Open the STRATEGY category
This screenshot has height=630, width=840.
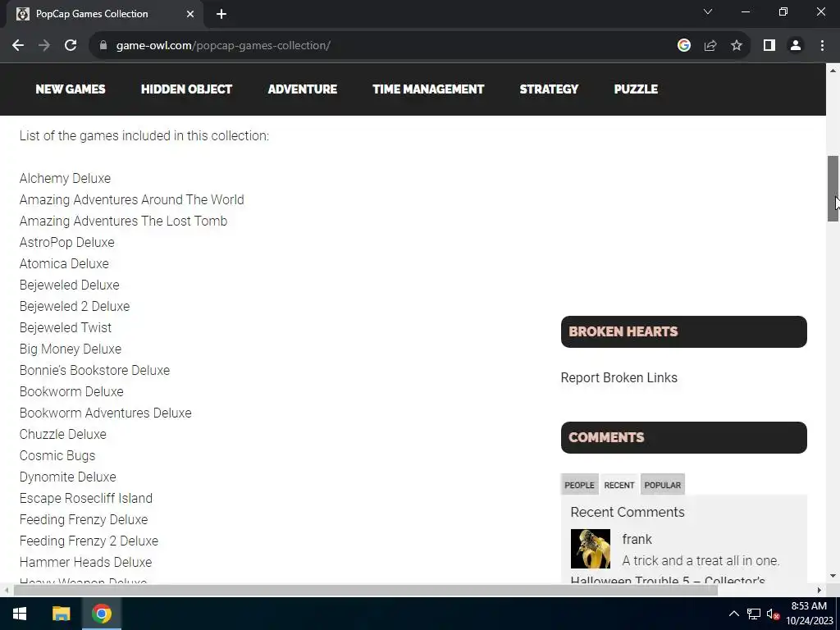[x=549, y=89]
